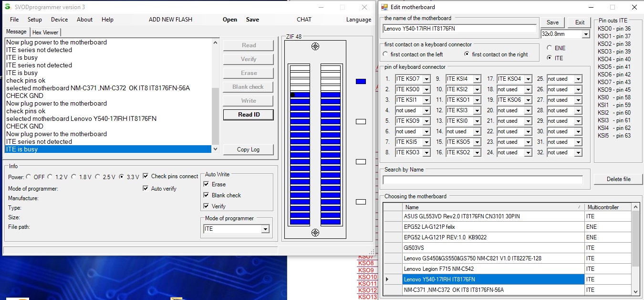Open the Device menu

pos(59,20)
